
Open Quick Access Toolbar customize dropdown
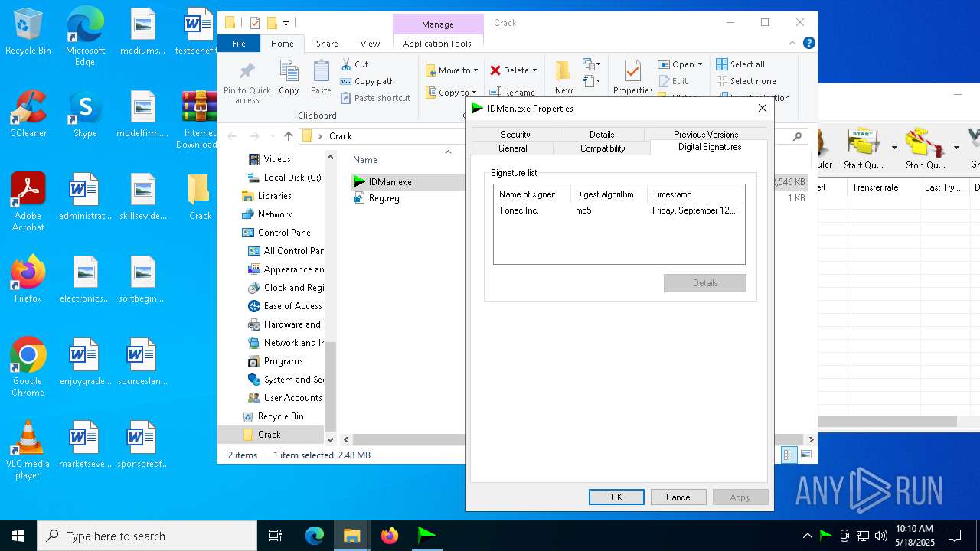[x=286, y=23]
